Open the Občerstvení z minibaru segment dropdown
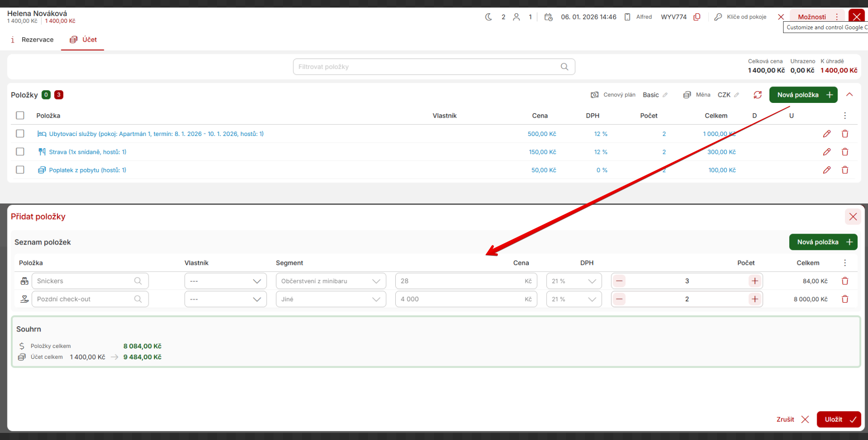This screenshot has height=440, width=868. coord(331,281)
